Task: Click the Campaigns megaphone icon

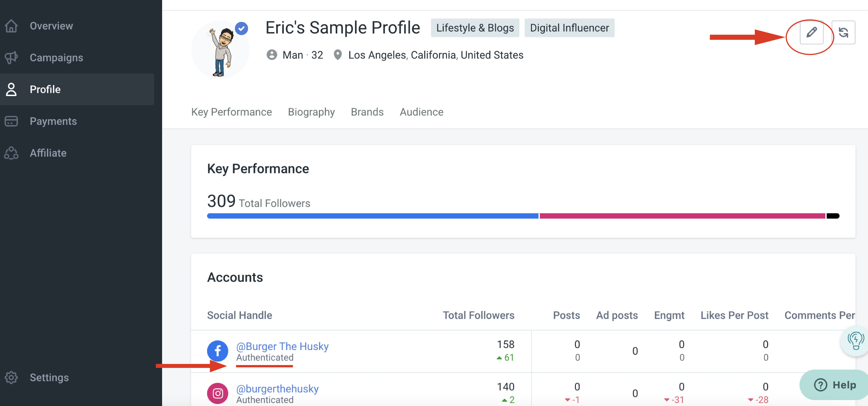Action: coord(11,58)
